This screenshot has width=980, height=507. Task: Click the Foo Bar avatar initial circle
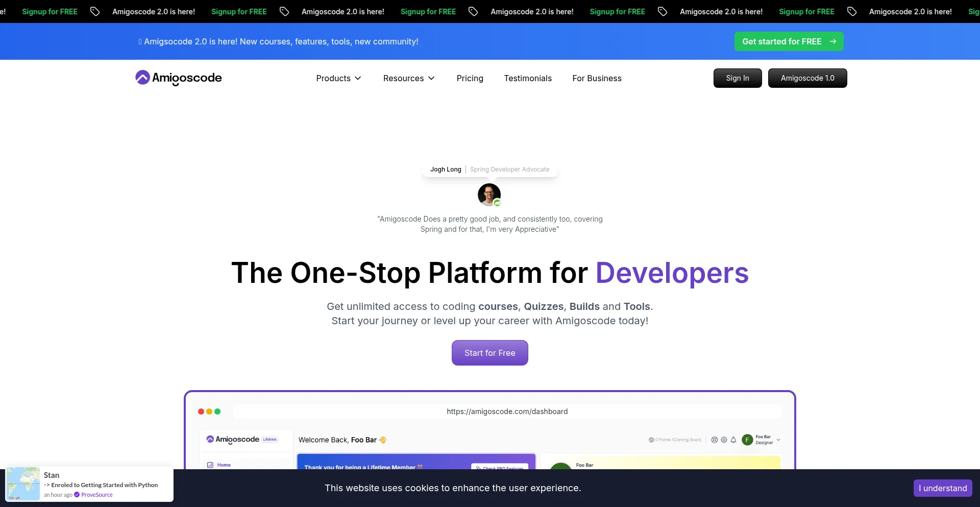pos(747,440)
